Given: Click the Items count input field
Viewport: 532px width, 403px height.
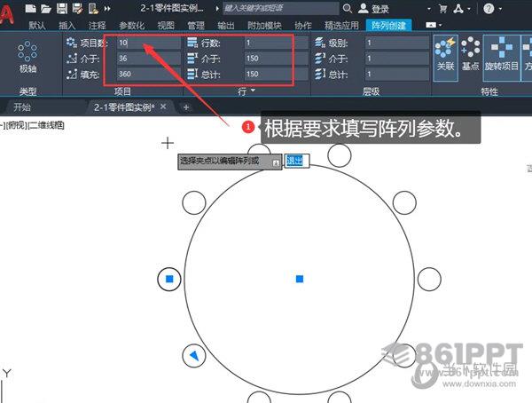Looking at the screenshot, I should 146,43.
